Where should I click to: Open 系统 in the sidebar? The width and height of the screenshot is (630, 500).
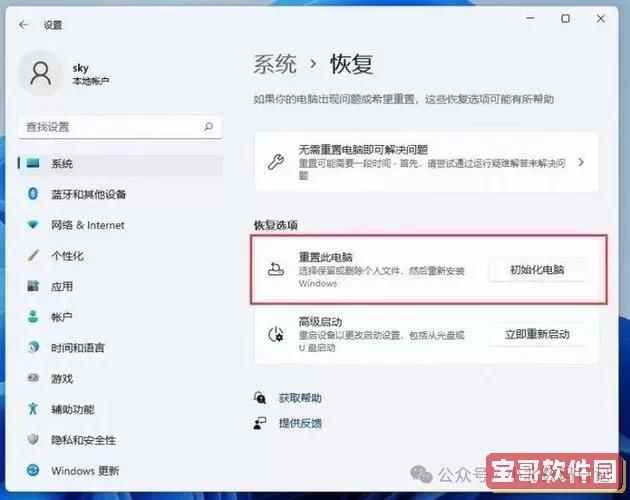[120, 164]
